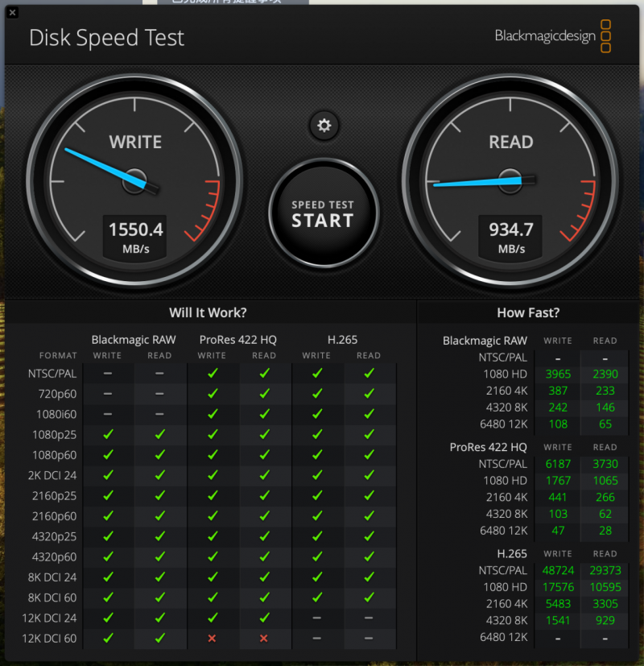
Task: Click the Speed Test Start button
Action: 324,213
